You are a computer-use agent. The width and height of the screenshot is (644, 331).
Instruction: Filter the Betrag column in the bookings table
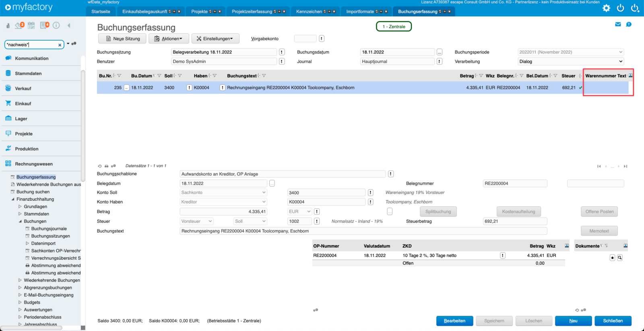coord(481,76)
